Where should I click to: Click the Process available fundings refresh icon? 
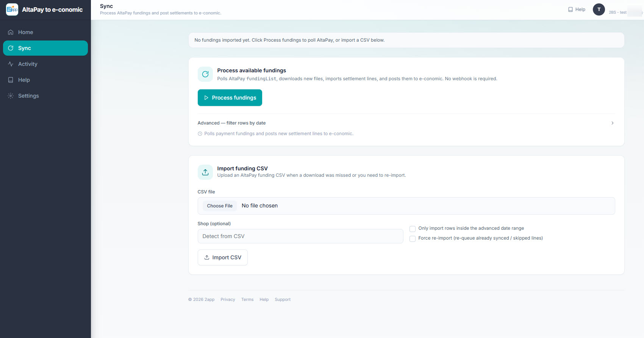[205, 74]
